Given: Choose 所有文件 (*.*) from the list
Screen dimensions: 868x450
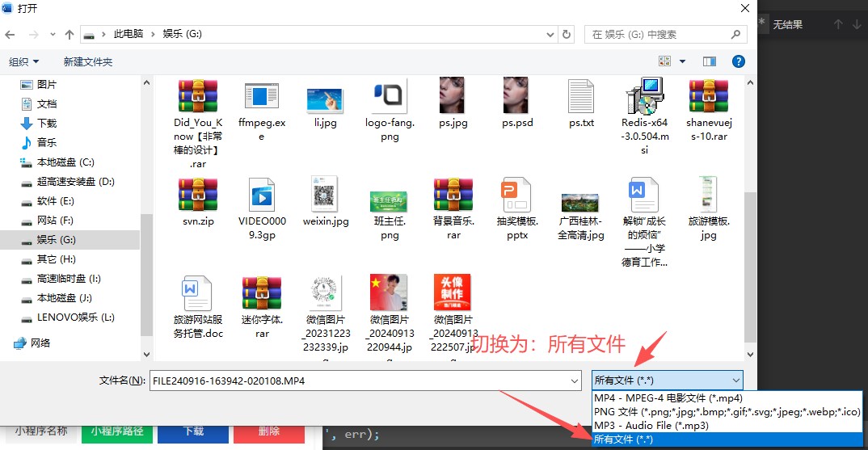Looking at the screenshot, I should coord(623,439).
